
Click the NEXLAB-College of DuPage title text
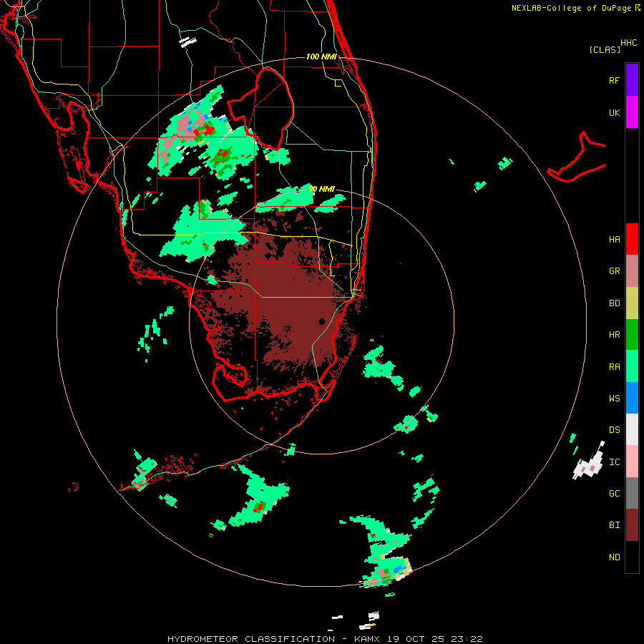[571, 8]
